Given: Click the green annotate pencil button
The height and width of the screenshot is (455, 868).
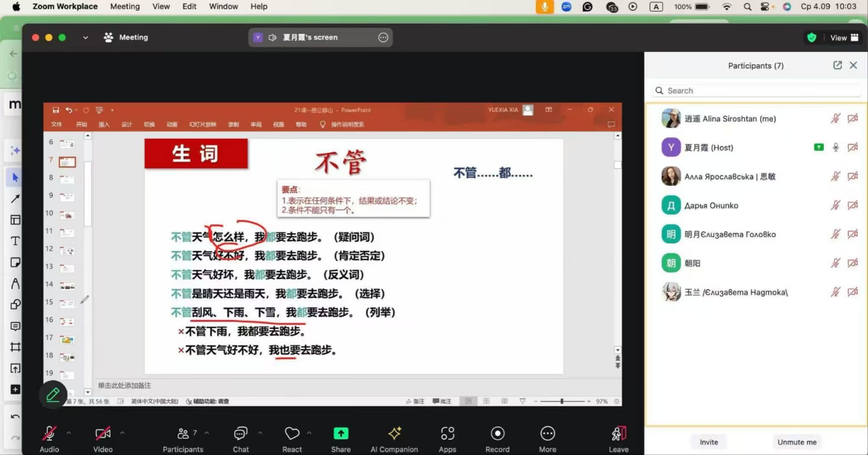Looking at the screenshot, I should (53, 395).
